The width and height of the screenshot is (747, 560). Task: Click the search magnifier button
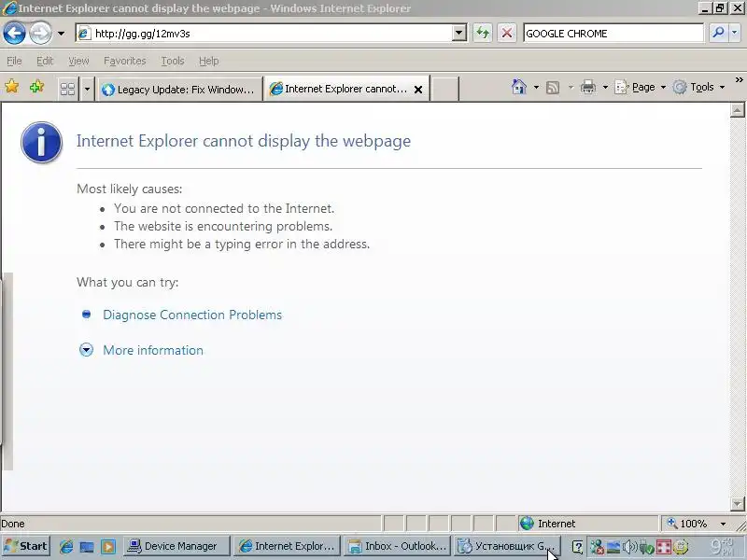718,33
